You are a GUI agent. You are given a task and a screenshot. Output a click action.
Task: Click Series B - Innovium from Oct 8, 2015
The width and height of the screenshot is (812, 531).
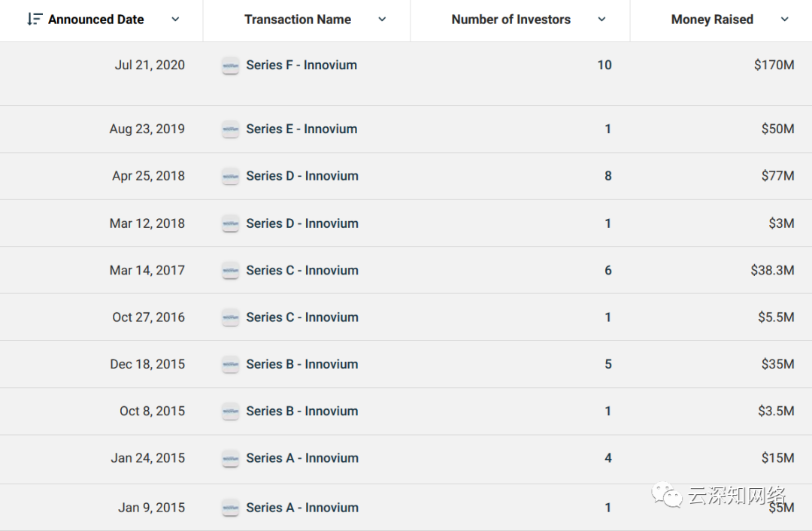301,411
